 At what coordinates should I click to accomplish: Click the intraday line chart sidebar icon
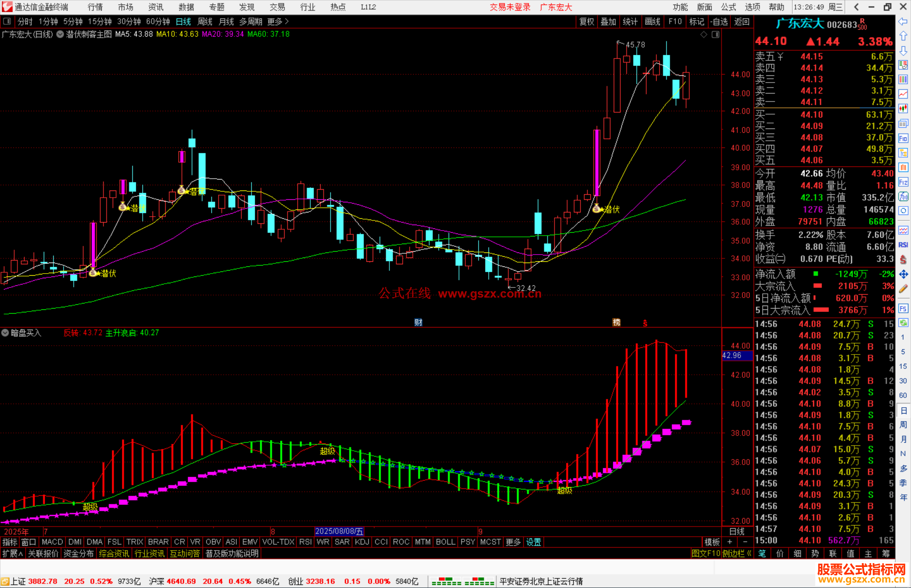click(x=903, y=94)
